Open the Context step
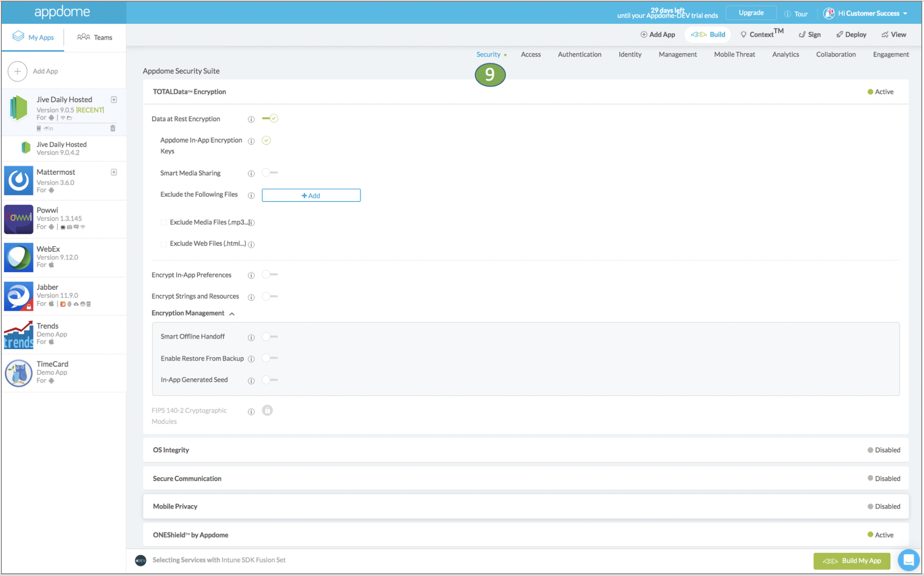 (x=762, y=34)
